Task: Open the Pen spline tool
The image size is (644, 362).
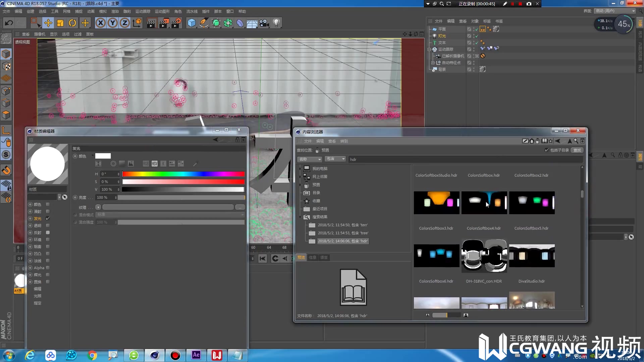Action: (x=204, y=23)
